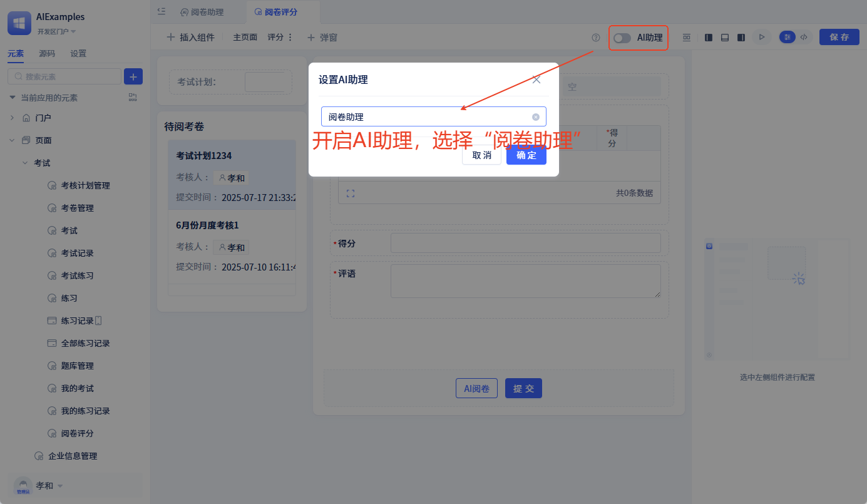Open the 设置 tab
Viewport: 867px width, 504px height.
[78, 54]
